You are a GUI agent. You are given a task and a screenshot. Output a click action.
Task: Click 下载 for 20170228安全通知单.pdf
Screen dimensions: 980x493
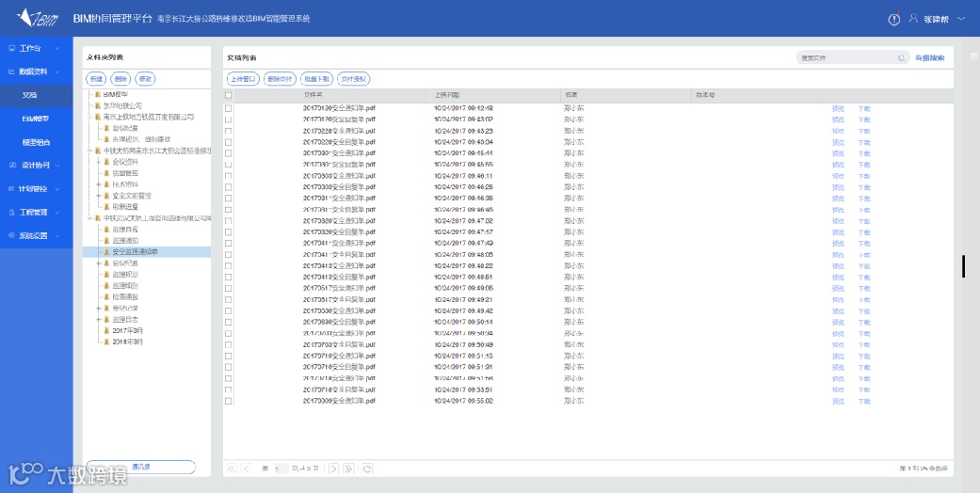(x=864, y=131)
